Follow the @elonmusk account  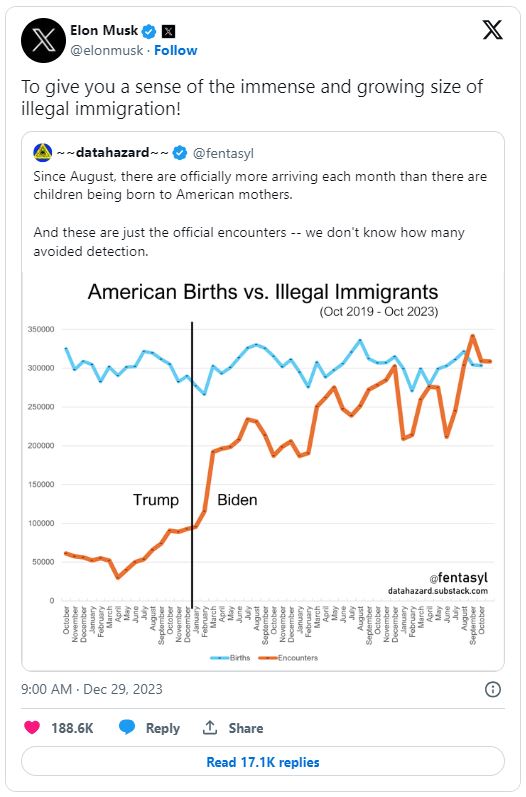pos(175,50)
